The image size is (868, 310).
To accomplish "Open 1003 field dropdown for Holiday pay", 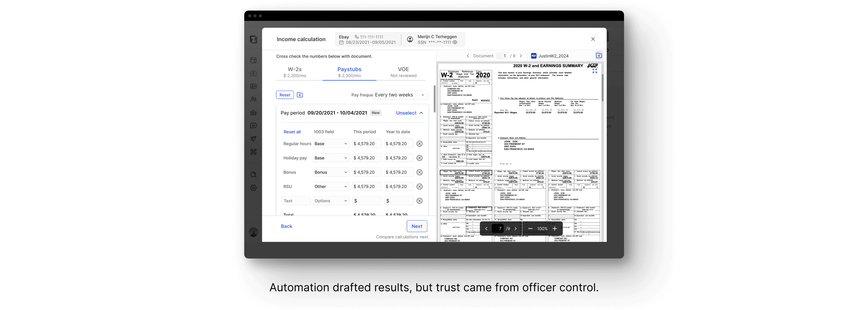I will (331, 158).
